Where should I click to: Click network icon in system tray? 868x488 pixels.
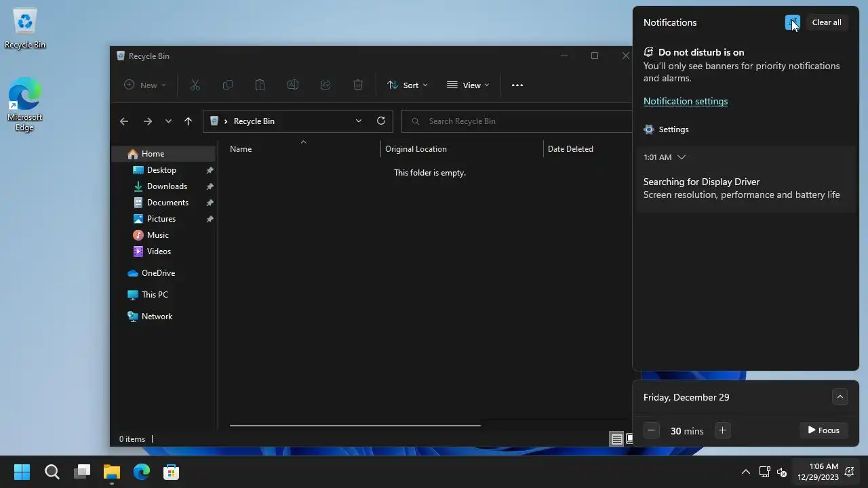[x=764, y=472]
